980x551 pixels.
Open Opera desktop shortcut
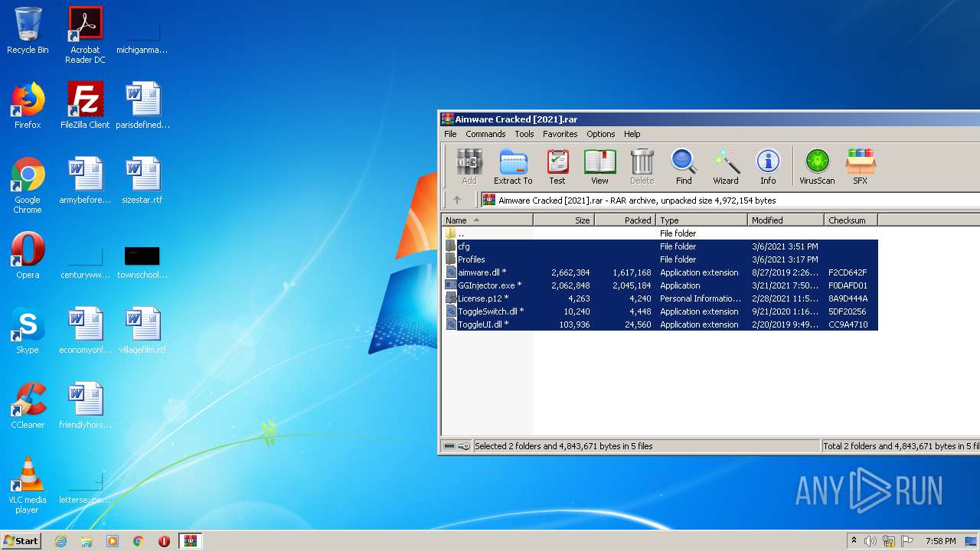click(28, 256)
